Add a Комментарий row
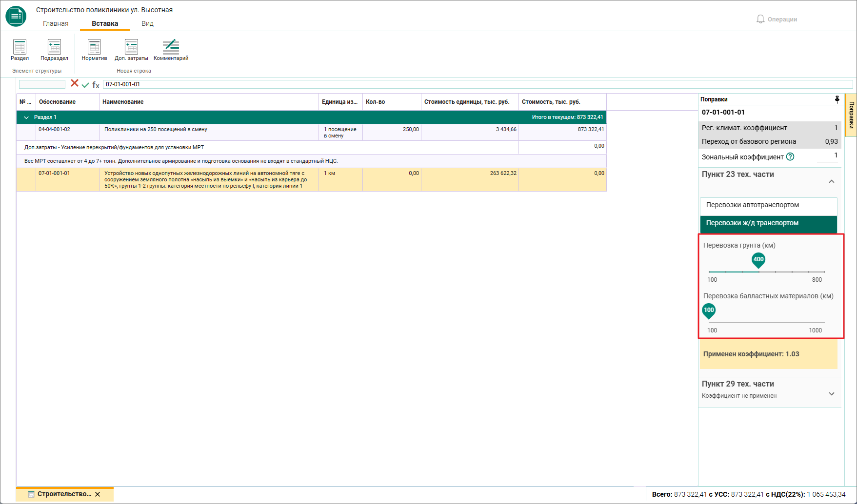The height and width of the screenshot is (504, 857). coord(171,50)
